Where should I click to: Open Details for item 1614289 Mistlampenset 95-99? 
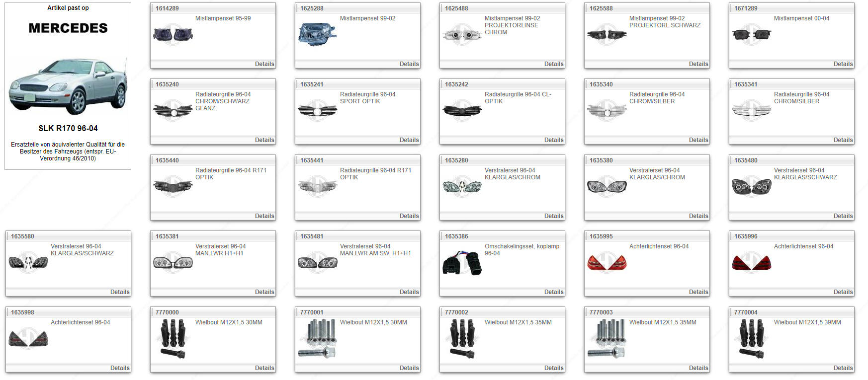coord(264,64)
